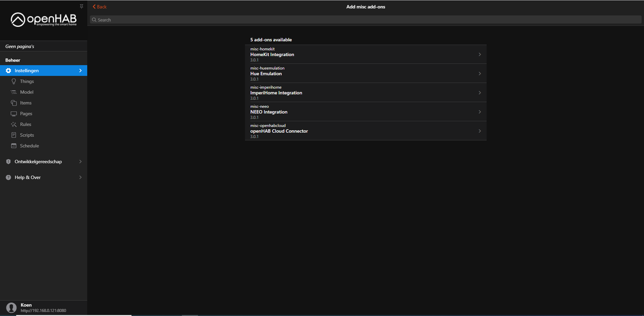The width and height of the screenshot is (644, 316).
Task: Click misc-hueemulation identifier text
Action: [x=267, y=68]
